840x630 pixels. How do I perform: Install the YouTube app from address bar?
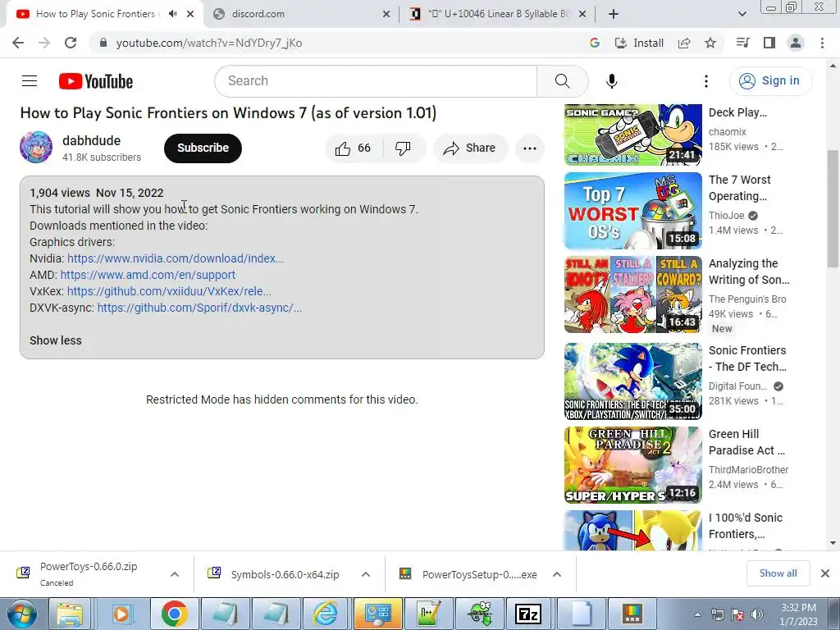tap(639, 43)
